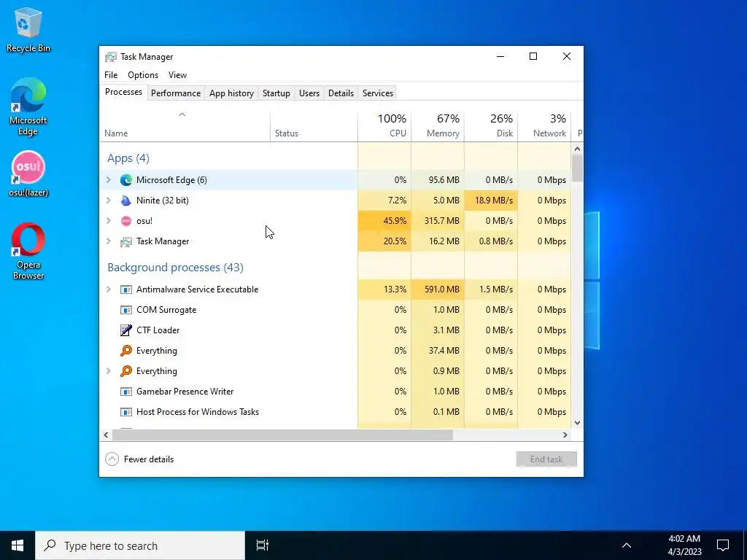Expand the Everything entry using 0.9 MB
747x560 pixels.
coord(109,371)
